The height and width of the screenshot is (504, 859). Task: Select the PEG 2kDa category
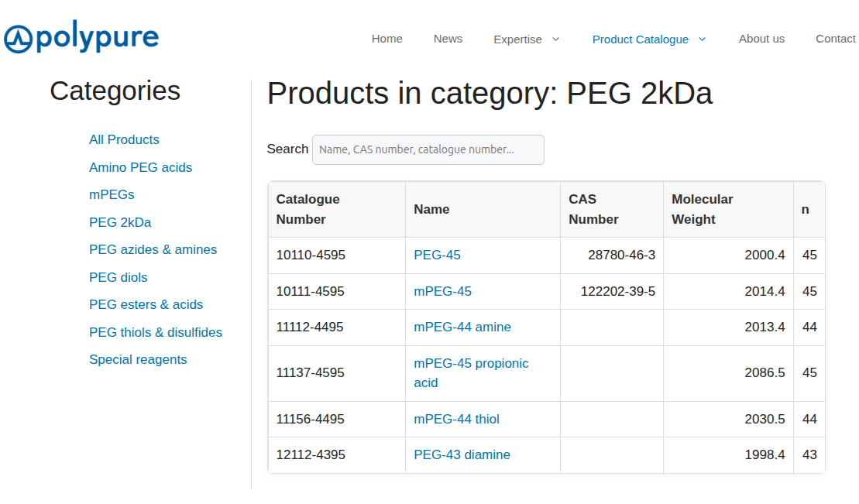pyautogui.click(x=121, y=222)
